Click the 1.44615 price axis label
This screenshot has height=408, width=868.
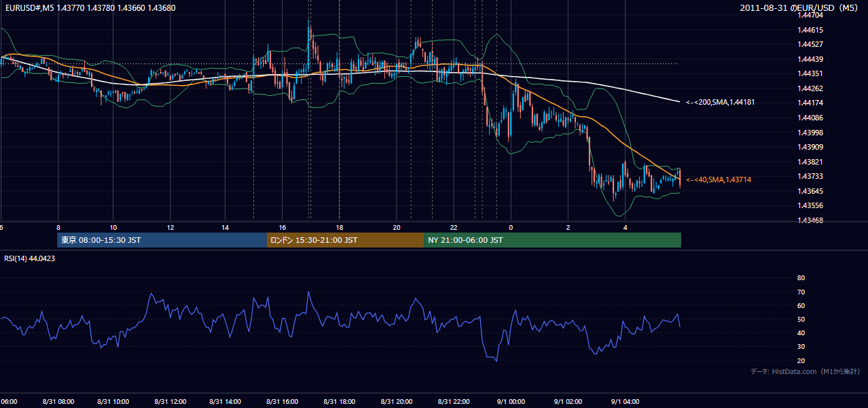tap(810, 30)
